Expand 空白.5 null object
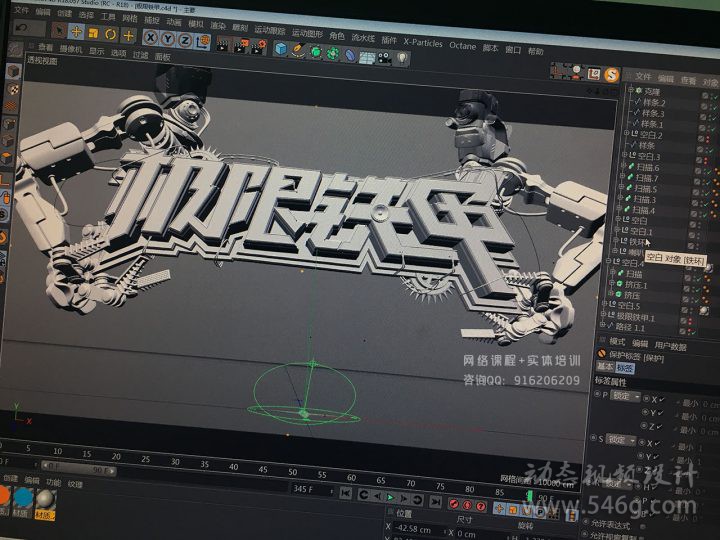The image size is (720, 540). [604, 304]
